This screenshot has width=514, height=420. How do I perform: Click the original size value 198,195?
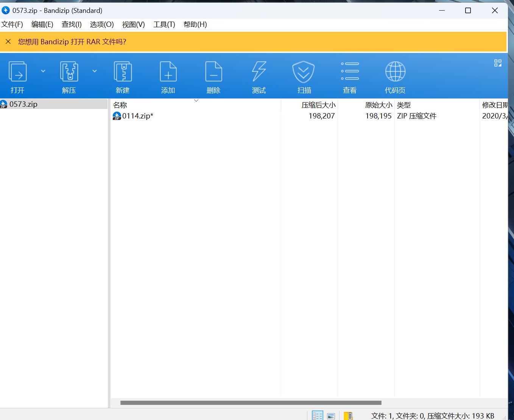pos(378,116)
